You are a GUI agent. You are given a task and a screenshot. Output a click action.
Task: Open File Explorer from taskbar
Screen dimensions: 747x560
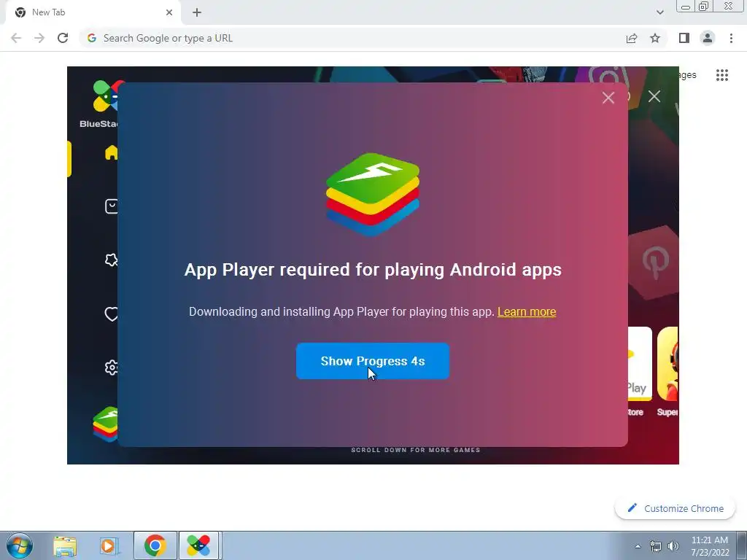(x=65, y=545)
